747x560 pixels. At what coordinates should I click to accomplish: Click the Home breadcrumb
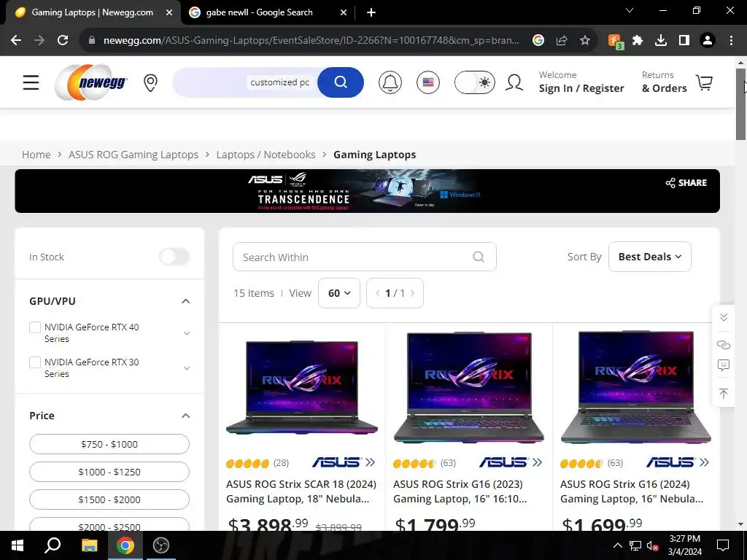[x=36, y=155]
